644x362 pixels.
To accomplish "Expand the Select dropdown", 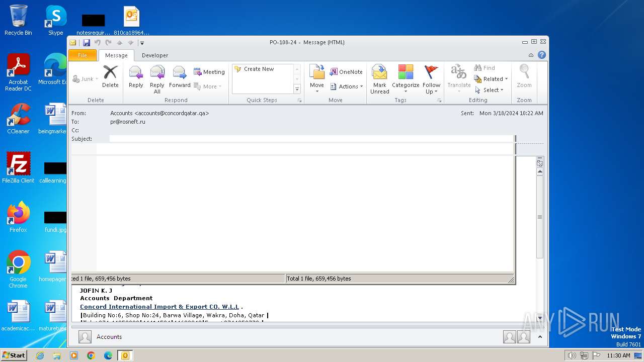I will (489, 90).
